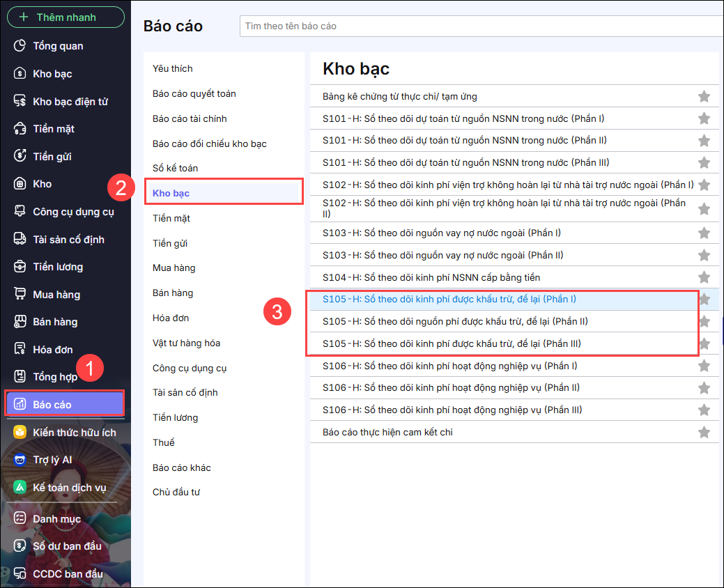The height and width of the screenshot is (588, 724).
Task: Open the Trợ lý AI icon
Action: point(20,460)
